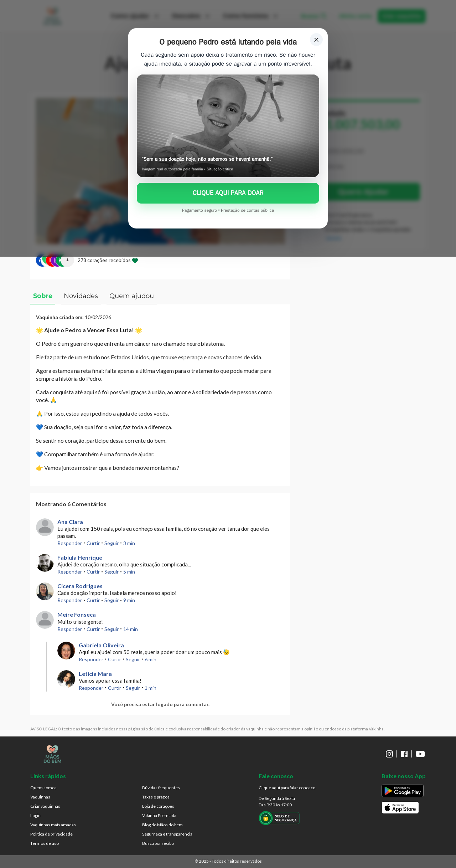Click Responder on Letícia Mara's comment
This screenshot has height=868, width=456.
[x=91, y=688]
